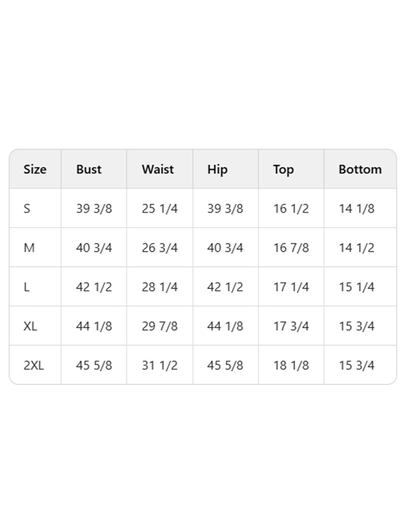Click the Bottom column header

point(360,169)
